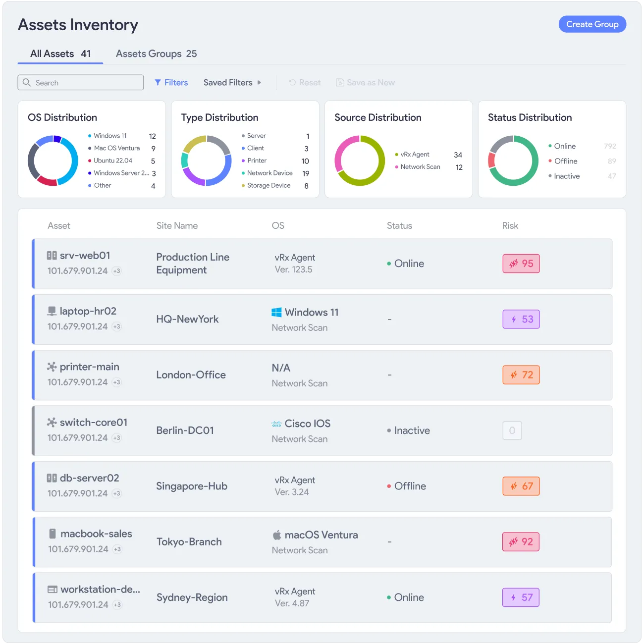This screenshot has height=644, width=644.
Task: Click the server icon beside db-server02
Action: coord(52,478)
